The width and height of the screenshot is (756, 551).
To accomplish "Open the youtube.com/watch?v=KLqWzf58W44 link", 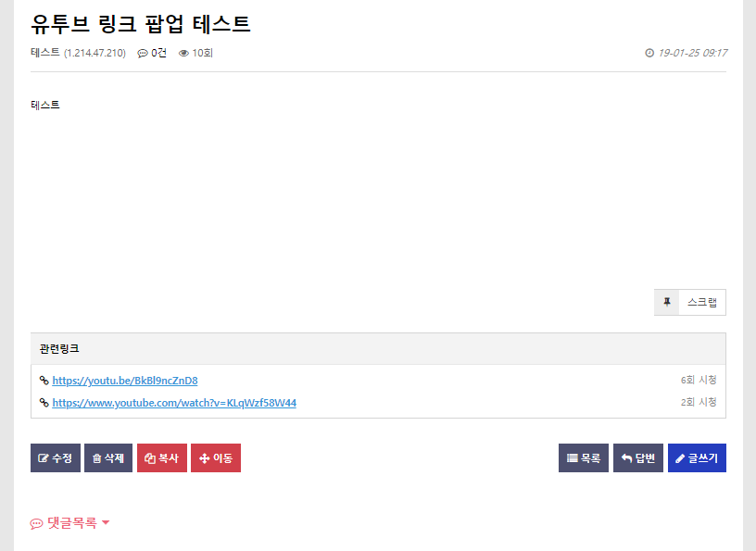I will tap(174, 403).
